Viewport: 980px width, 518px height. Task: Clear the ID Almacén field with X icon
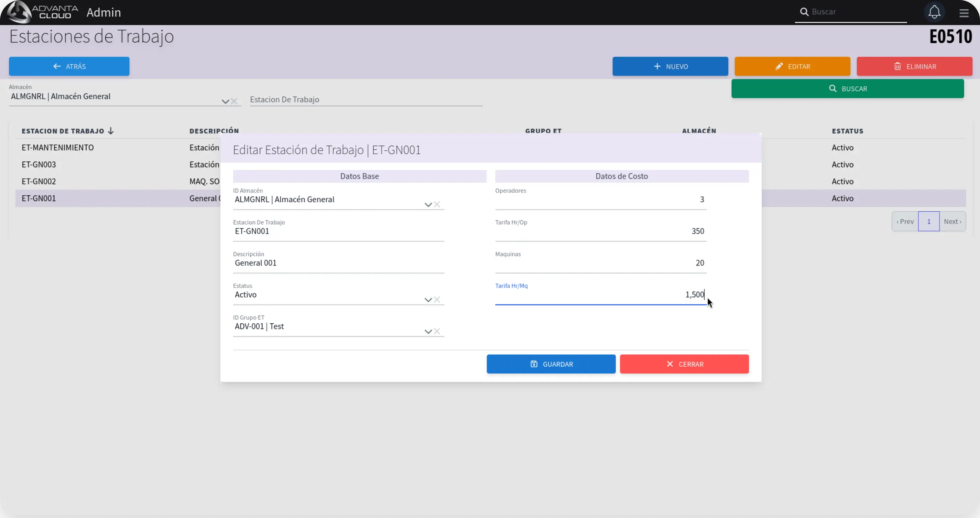(x=437, y=204)
